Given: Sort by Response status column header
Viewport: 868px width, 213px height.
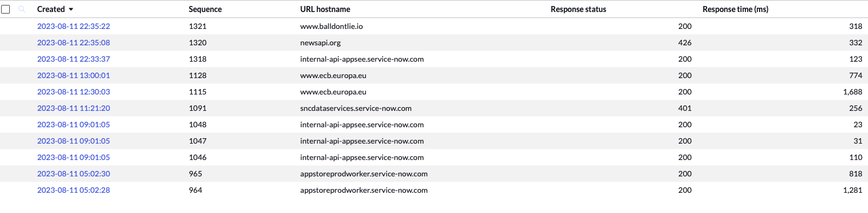Looking at the screenshot, I should (x=578, y=9).
